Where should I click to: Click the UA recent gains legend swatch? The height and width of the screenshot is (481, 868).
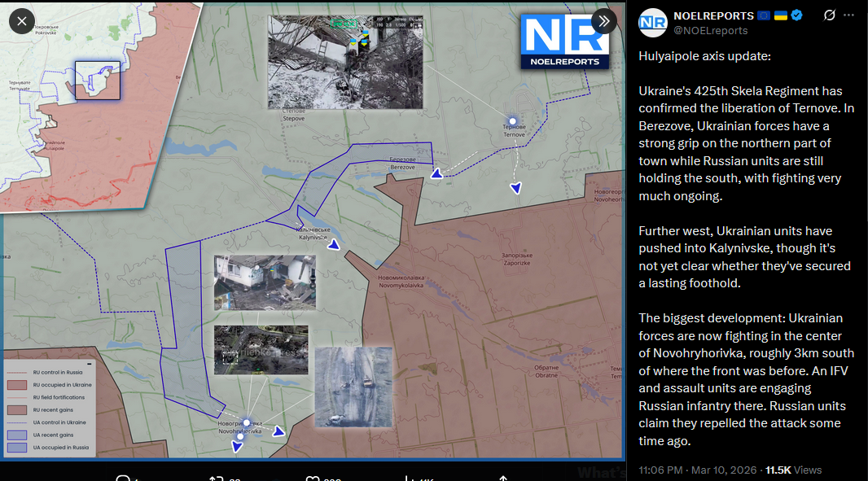click(x=17, y=435)
